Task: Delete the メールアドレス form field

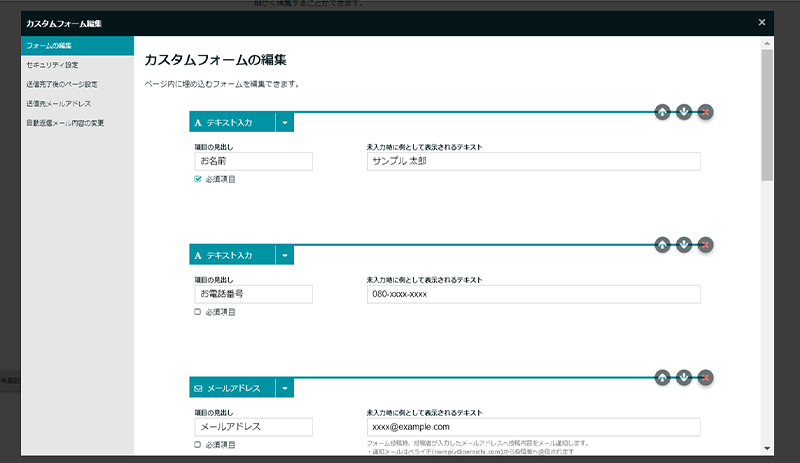Action: tap(706, 377)
